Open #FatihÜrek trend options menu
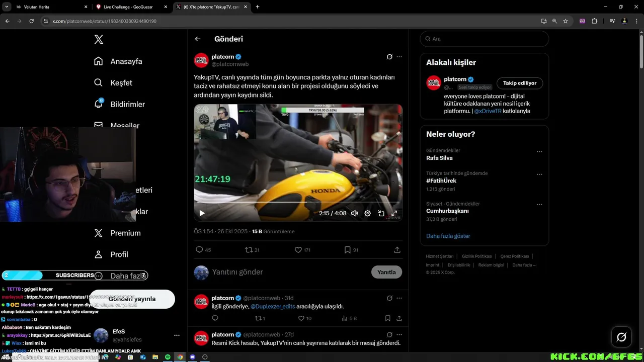Image resolution: width=644 pixels, height=362 pixels. 539,174
